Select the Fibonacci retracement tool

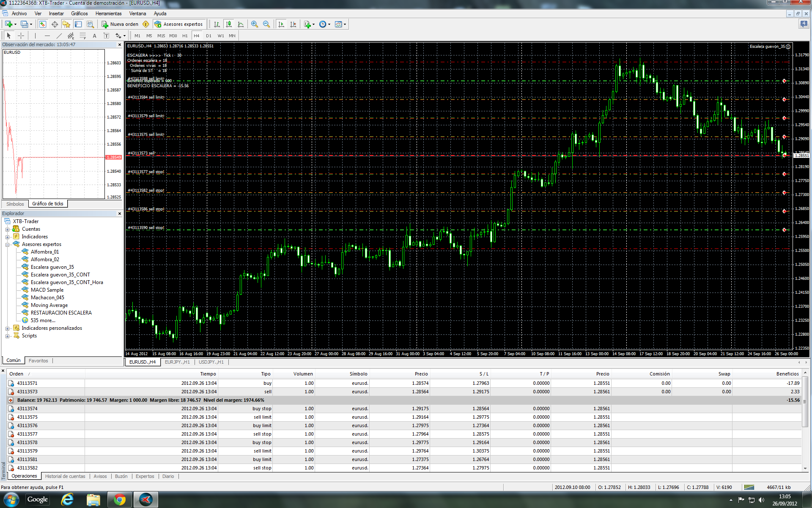[x=83, y=36]
